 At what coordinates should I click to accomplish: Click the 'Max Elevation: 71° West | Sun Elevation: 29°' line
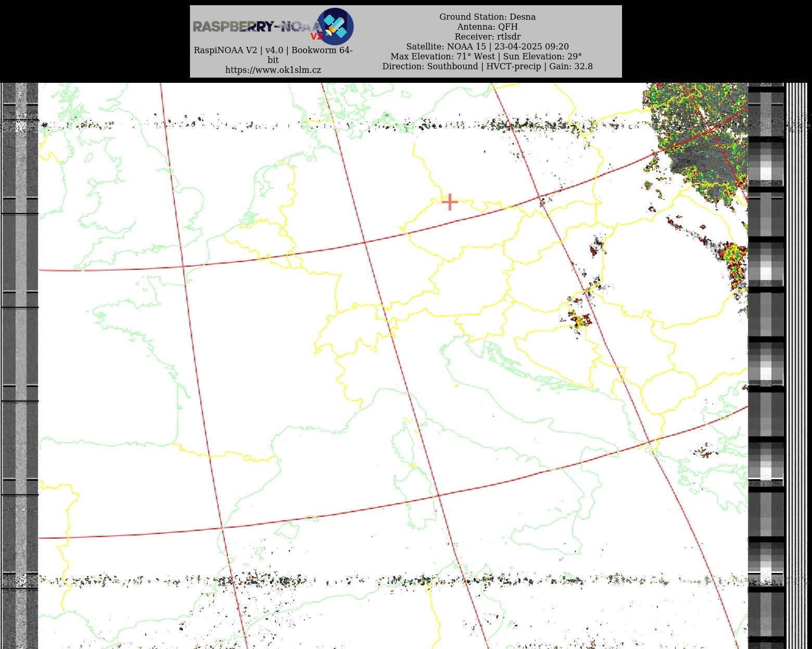pyautogui.click(x=486, y=56)
